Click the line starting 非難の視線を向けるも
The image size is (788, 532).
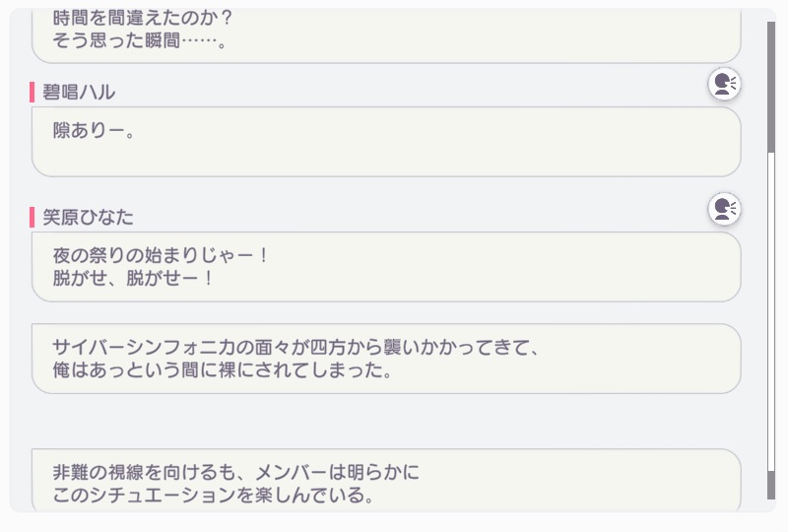[x=236, y=472]
